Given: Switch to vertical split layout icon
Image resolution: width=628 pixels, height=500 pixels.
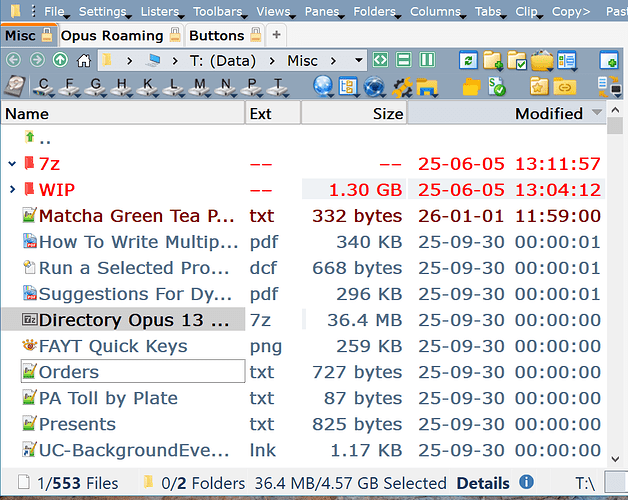Looking at the screenshot, I should click(x=427, y=60).
